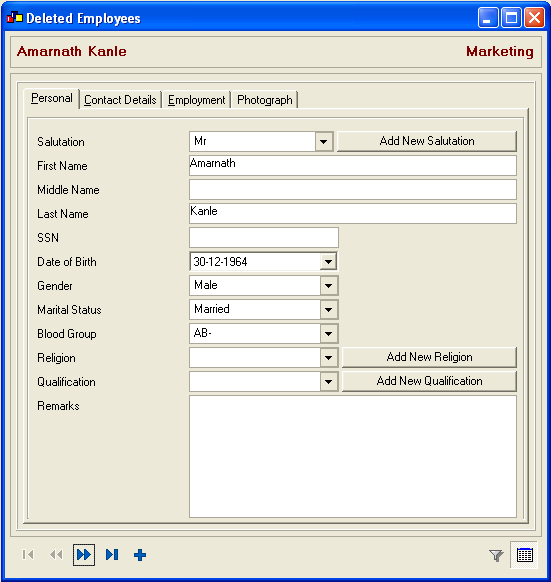This screenshot has height=582, width=551.
Task: Expand the Salutation dropdown
Action: coord(323,141)
